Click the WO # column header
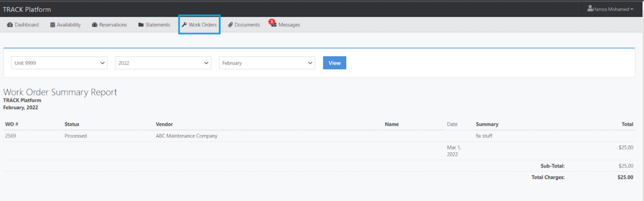The width and height of the screenshot is (644, 201). coord(12,124)
